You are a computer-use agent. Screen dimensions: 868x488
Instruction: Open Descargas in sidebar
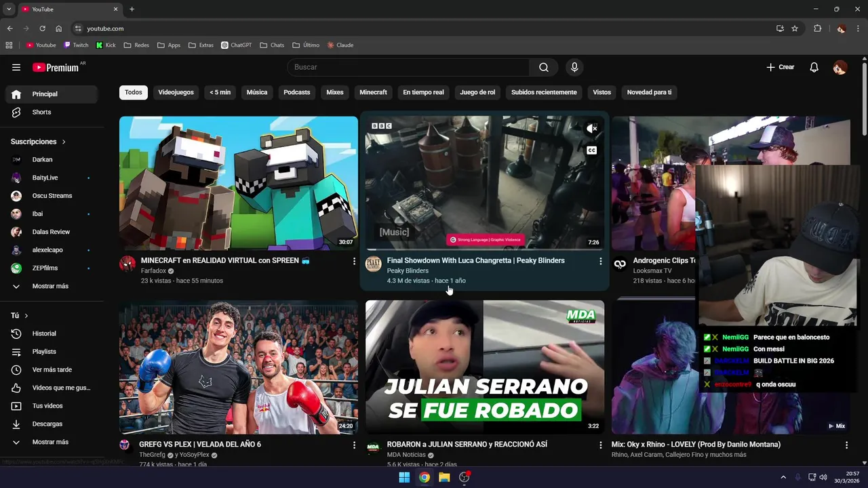click(x=52, y=424)
